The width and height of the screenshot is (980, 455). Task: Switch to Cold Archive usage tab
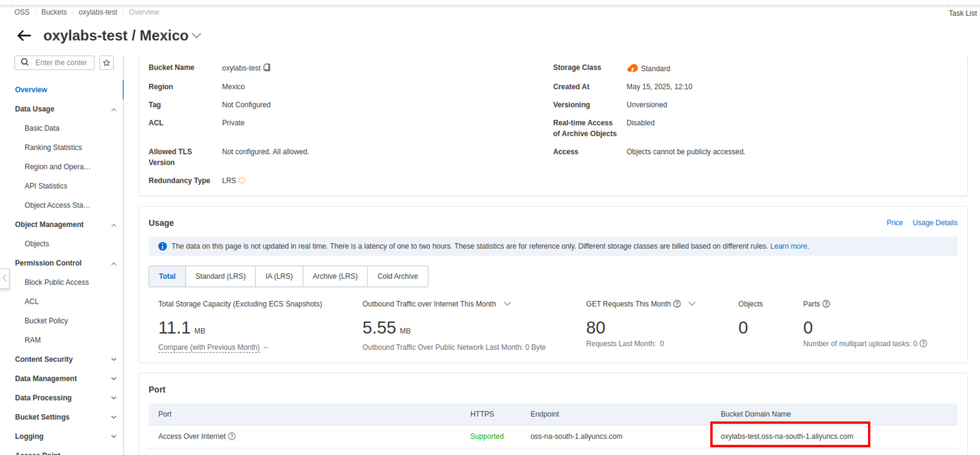397,276
